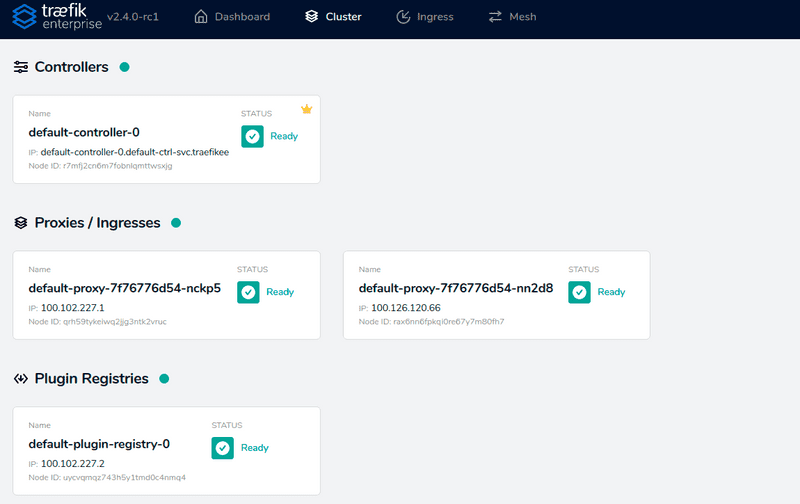The image size is (800, 504).
Task: Click the Proxies / Ingresses layers icon
Action: [21, 223]
